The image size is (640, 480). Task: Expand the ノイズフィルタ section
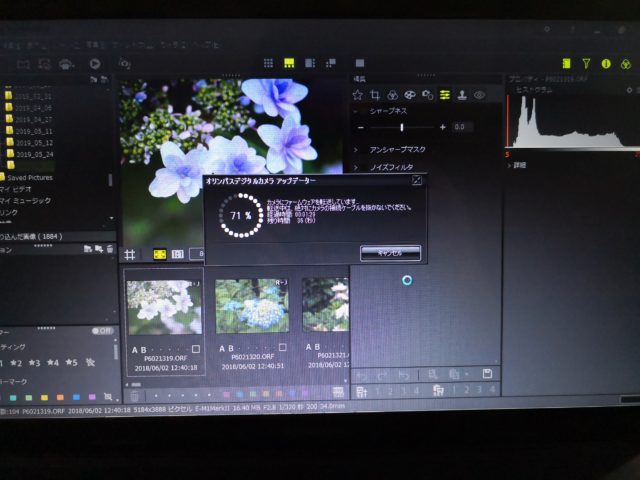pyautogui.click(x=356, y=168)
